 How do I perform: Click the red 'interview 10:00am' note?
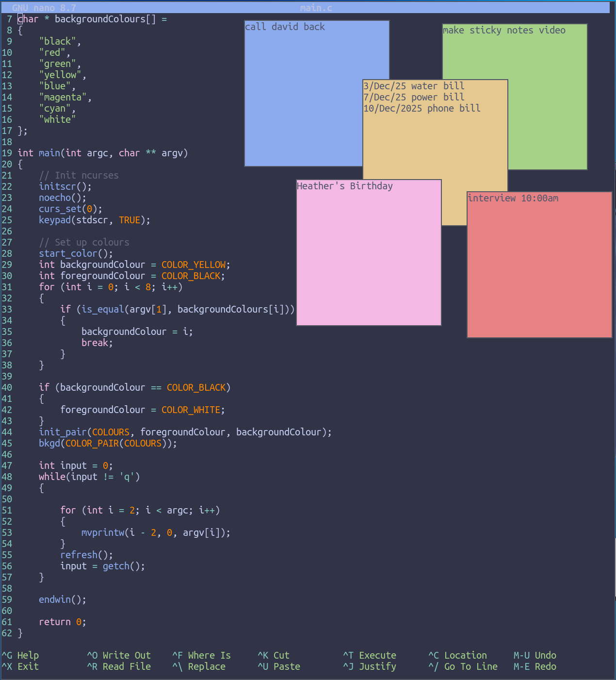[x=539, y=265]
